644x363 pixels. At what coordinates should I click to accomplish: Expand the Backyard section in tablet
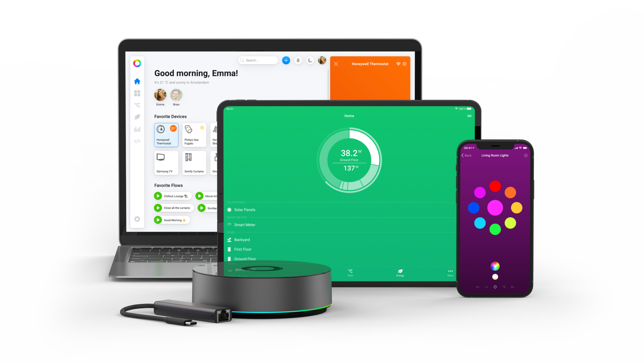[242, 239]
